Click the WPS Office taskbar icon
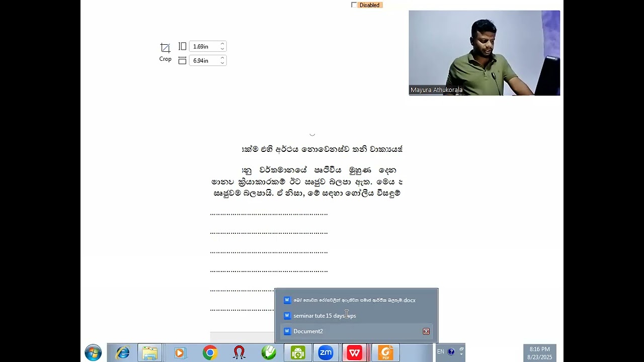Screen dimensions: 644x362 click(x=355, y=353)
